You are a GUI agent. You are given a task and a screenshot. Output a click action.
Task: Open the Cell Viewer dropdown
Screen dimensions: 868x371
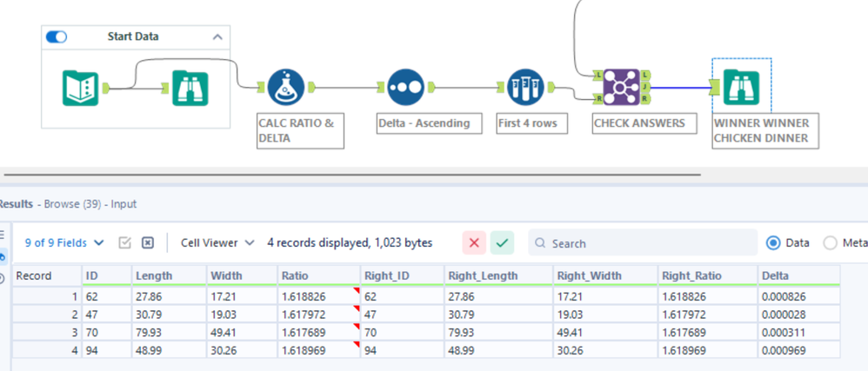coord(217,243)
